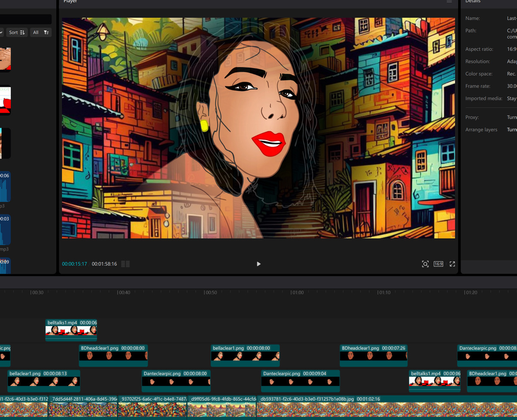Click the media search field
The image size is (517, 420).
coord(26,19)
